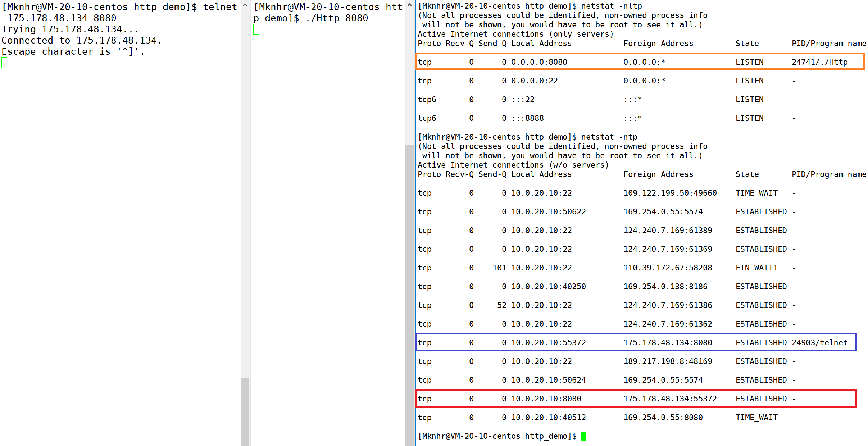Click the scrollbar thumb in the ./Http pane
The height and width of the screenshot is (446, 868).
409,295
